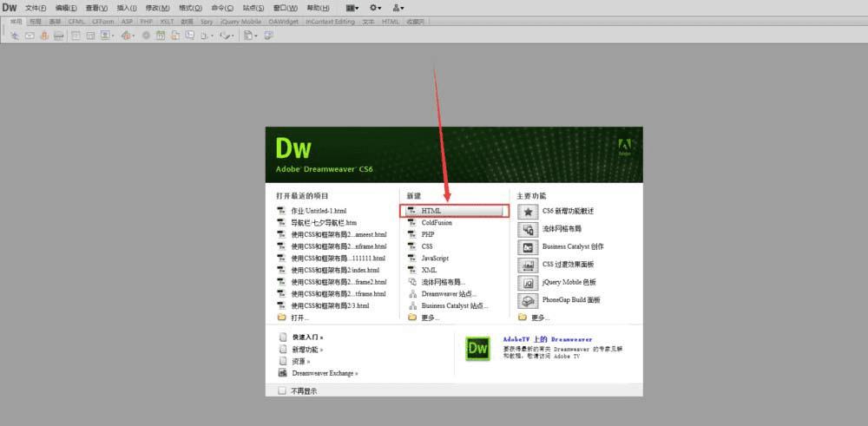This screenshot has width=868, height=426.
Task: Open the AdobeTV 上的 Dreamweaver link
Action: 548,339
